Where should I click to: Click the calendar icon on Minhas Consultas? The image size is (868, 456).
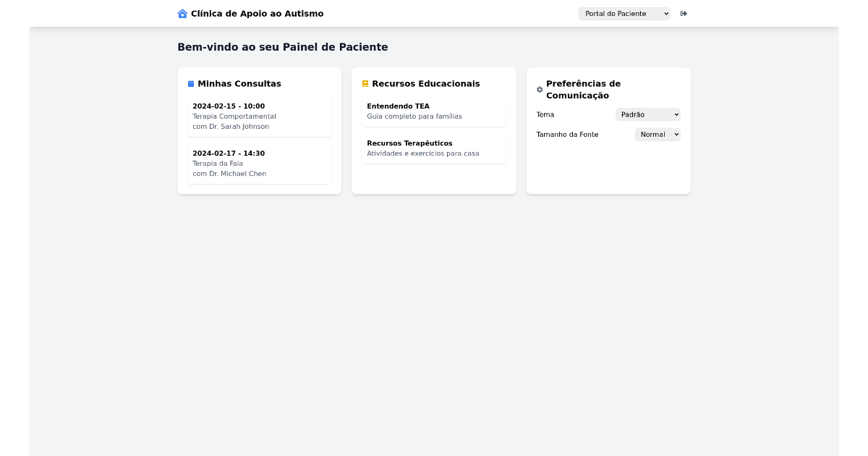190,83
